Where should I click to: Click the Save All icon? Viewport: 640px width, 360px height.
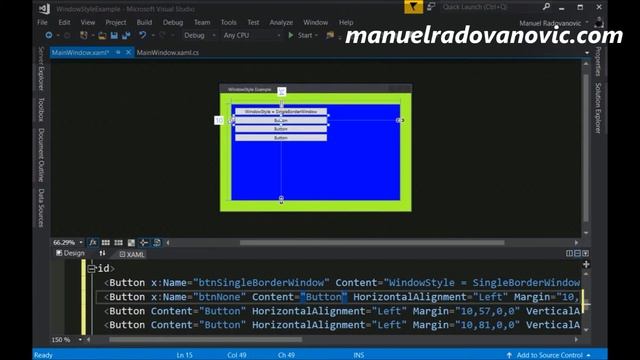tap(126, 36)
